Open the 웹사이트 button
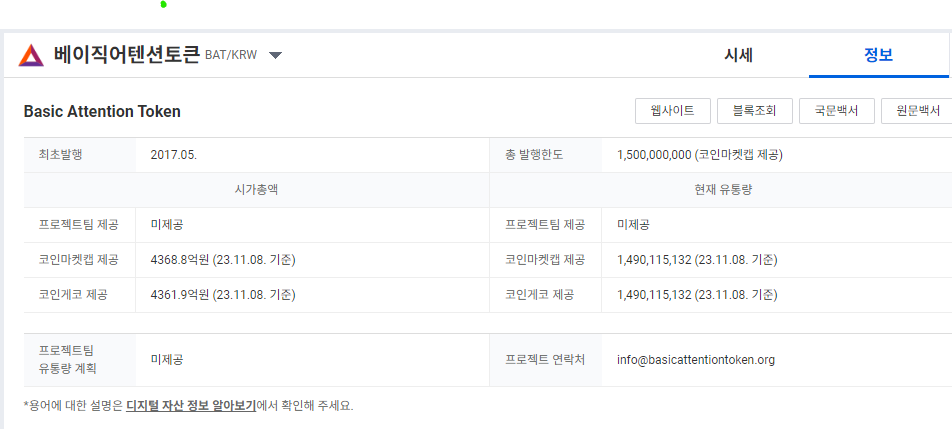The height and width of the screenshot is (429, 952). click(672, 111)
